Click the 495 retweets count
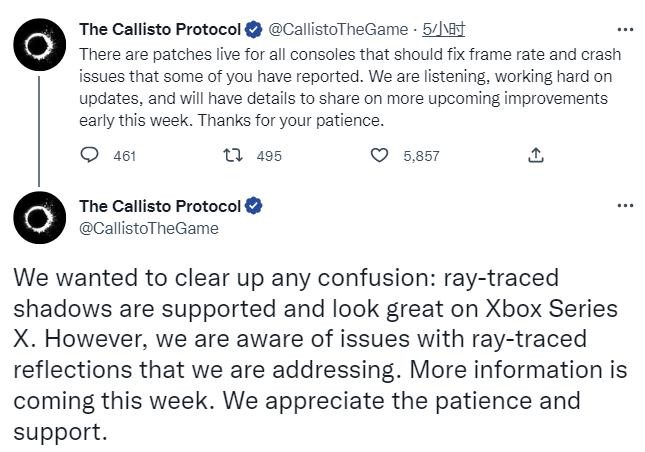Screen dimensions: 645x452 [x=269, y=156]
